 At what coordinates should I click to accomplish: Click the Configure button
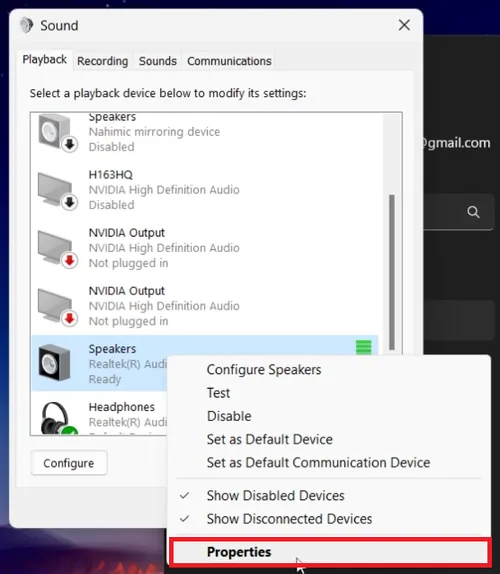click(69, 463)
